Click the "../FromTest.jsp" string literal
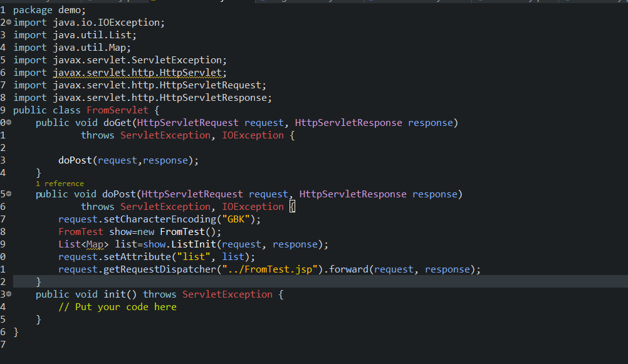The height and width of the screenshot is (364, 628). click(x=270, y=269)
